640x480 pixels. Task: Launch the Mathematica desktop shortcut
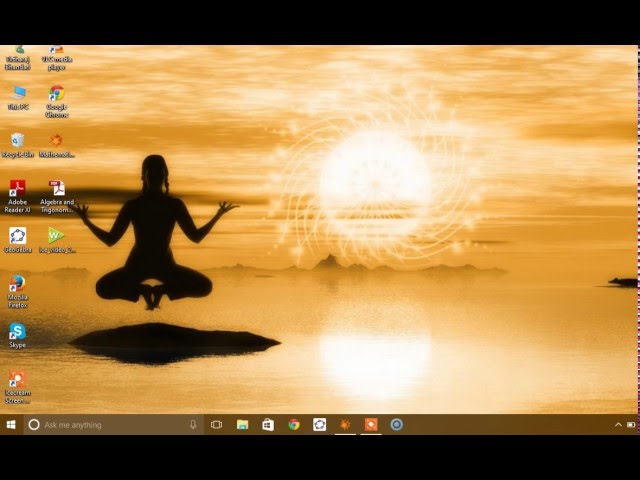pos(57,145)
